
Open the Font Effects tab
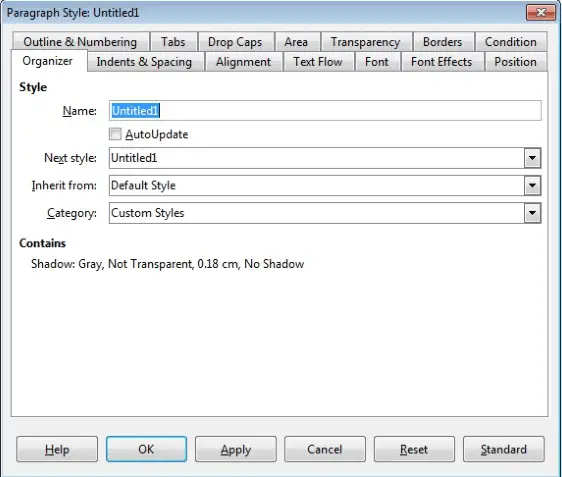(442, 62)
